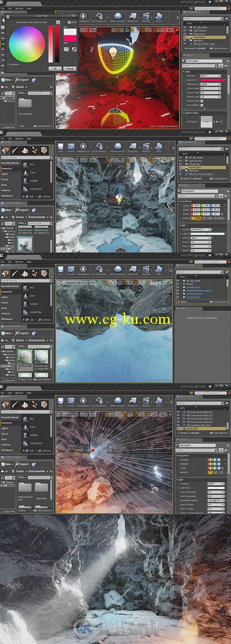This screenshot has height=644, width=231.
Task: Open Blueprints in the PointLight3 Transform screenshot toolbar
Action: [x=134, y=147]
